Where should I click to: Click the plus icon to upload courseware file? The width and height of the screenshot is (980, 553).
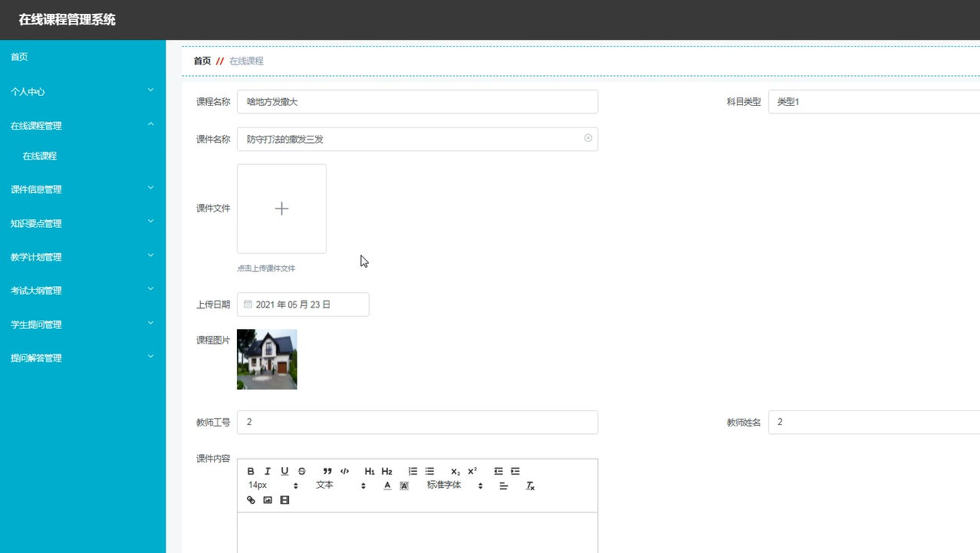281,209
